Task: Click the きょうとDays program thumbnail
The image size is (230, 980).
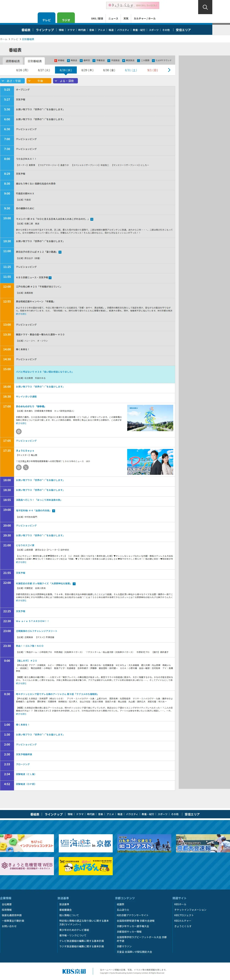Action: 150,462
